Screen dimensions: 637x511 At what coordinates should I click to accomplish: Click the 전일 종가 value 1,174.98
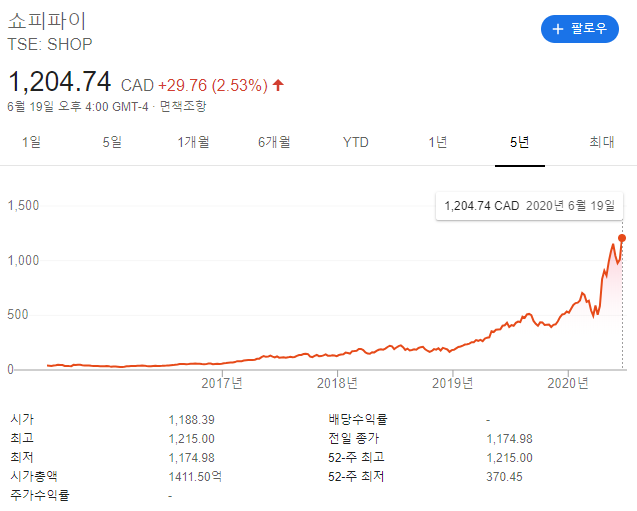click(x=509, y=439)
